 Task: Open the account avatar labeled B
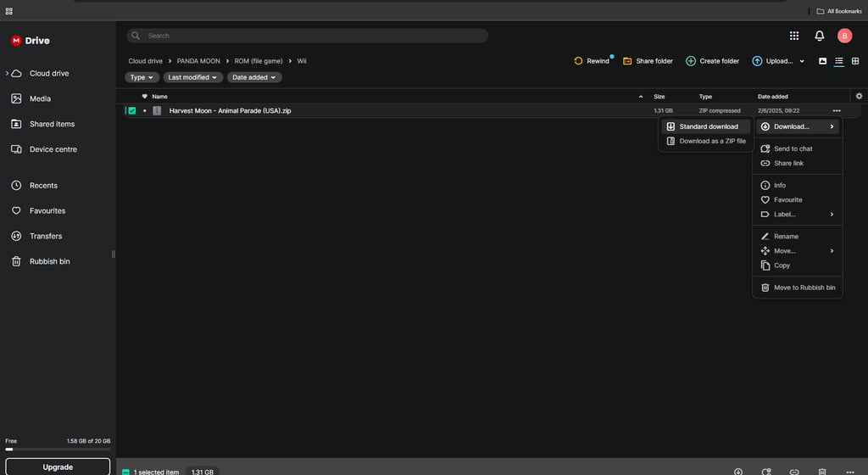pos(844,36)
